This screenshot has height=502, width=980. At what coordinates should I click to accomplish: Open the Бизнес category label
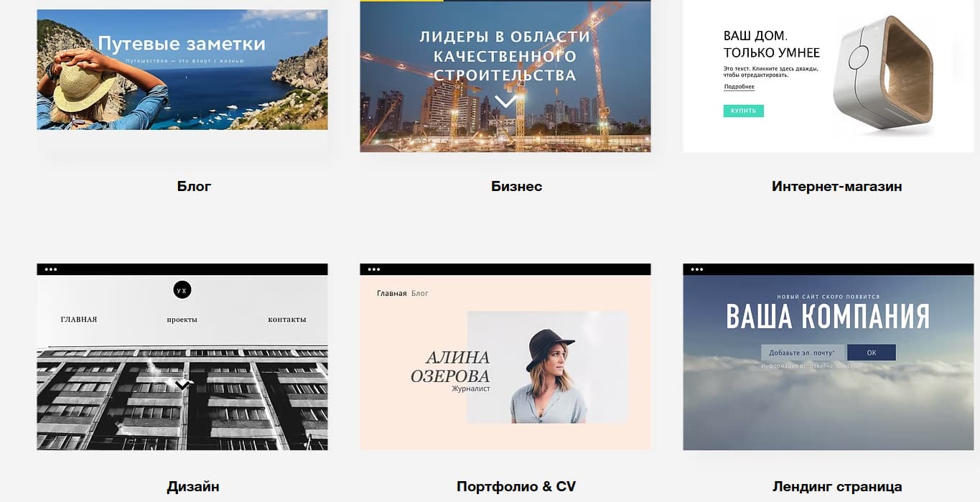tap(516, 187)
